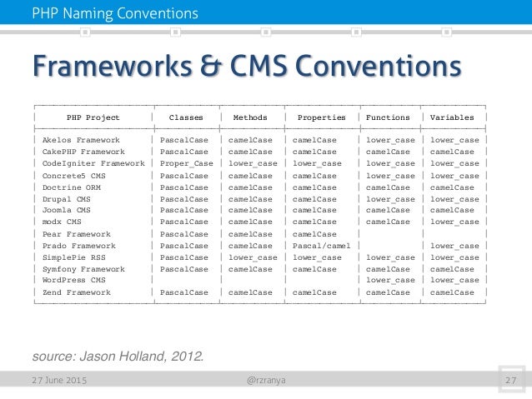
Task: Select the 'Classes' column header
Action: coord(186,117)
